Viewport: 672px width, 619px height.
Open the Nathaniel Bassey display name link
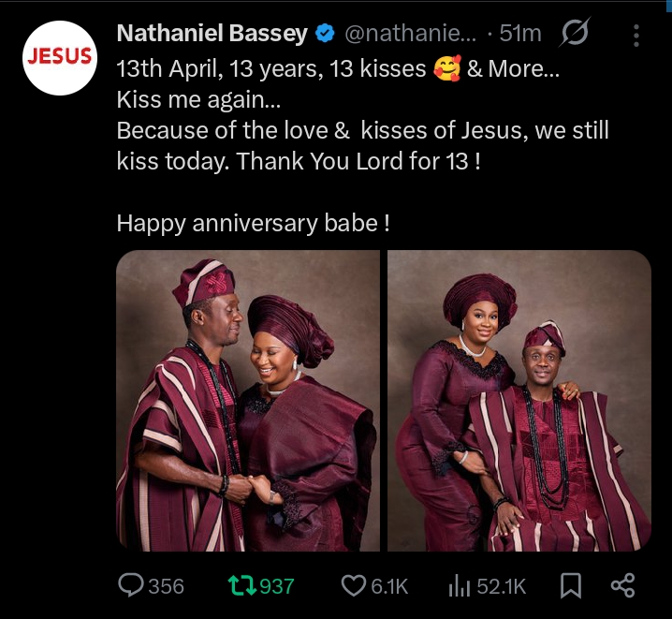click(212, 35)
